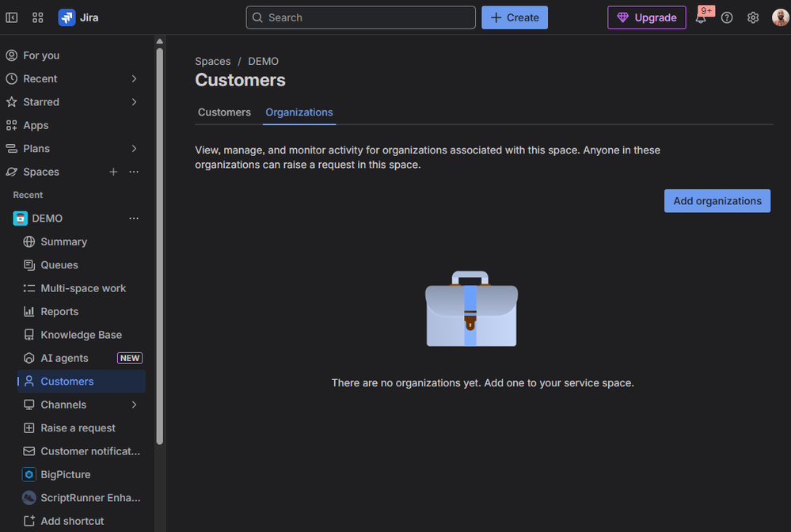This screenshot has height=532, width=791.
Task: Click the AI agents hexagon icon
Action: coord(29,358)
